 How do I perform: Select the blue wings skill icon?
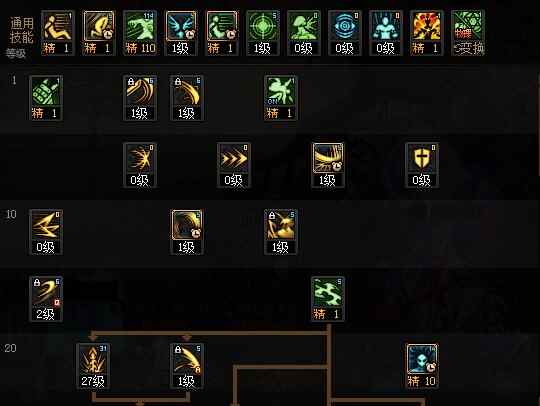(x=181, y=33)
